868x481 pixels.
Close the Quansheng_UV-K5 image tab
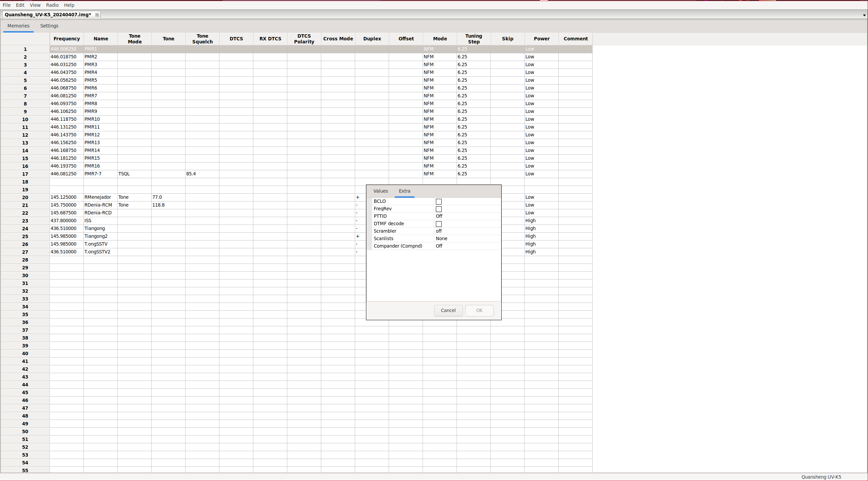(x=97, y=15)
